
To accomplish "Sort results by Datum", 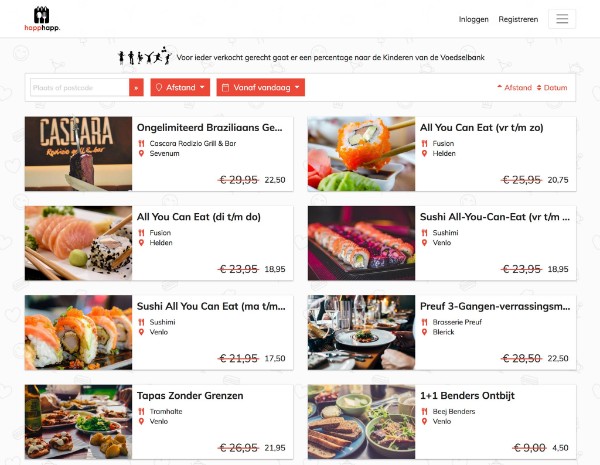I will pos(552,88).
